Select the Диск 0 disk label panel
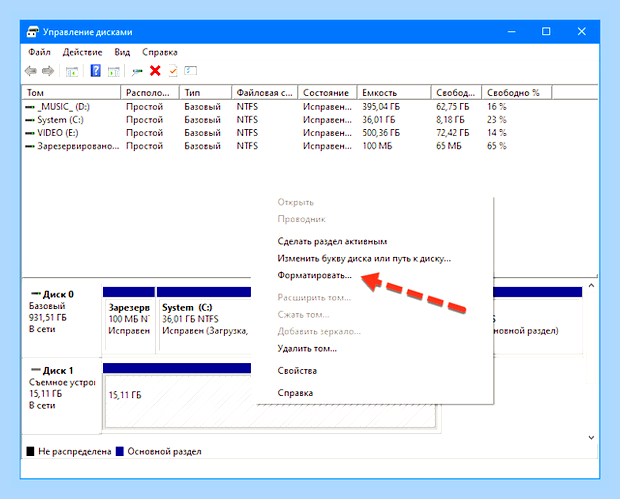 61,318
